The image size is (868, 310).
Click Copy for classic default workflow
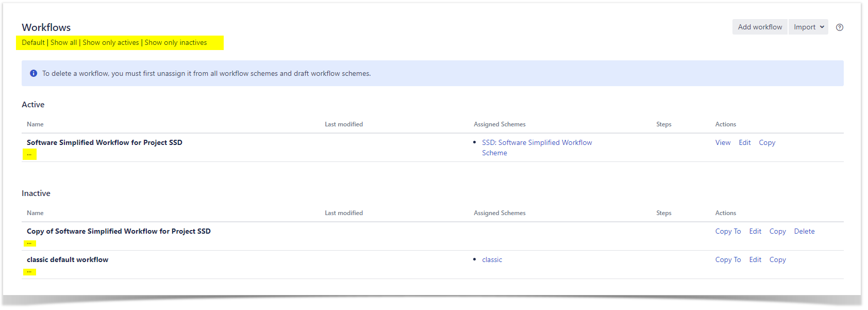(x=777, y=259)
